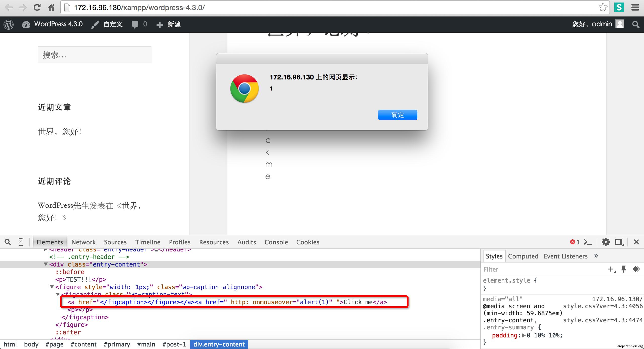The width and height of the screenshot is (644, 349).
Task: Open the Chrome hamburger menu
Action: [x=635, y=8]
